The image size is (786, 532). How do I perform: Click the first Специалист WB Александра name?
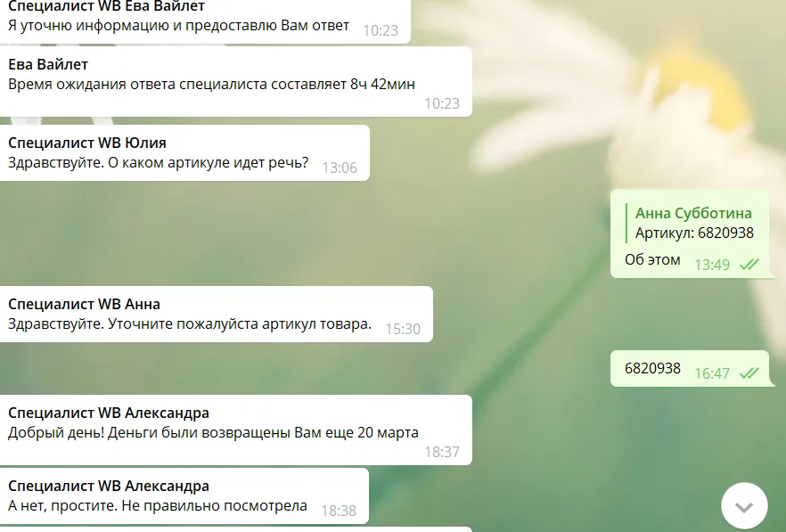pyautogui.click(x=109, y=413)
